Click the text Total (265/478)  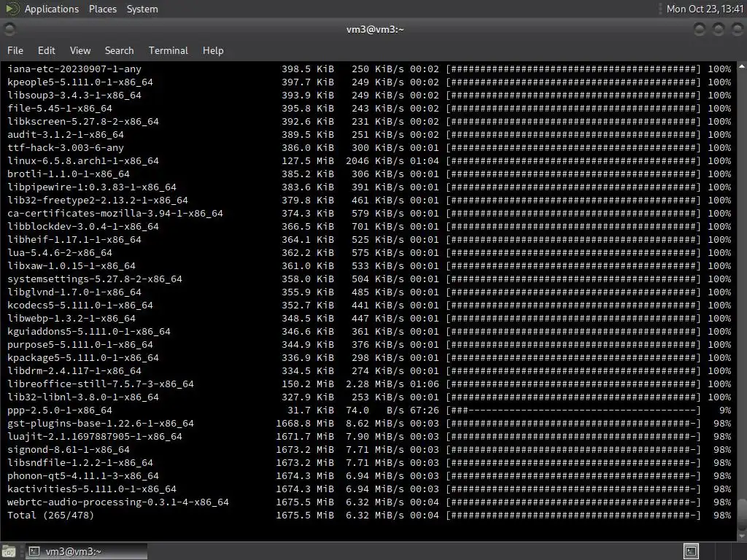tap(50, 516)
